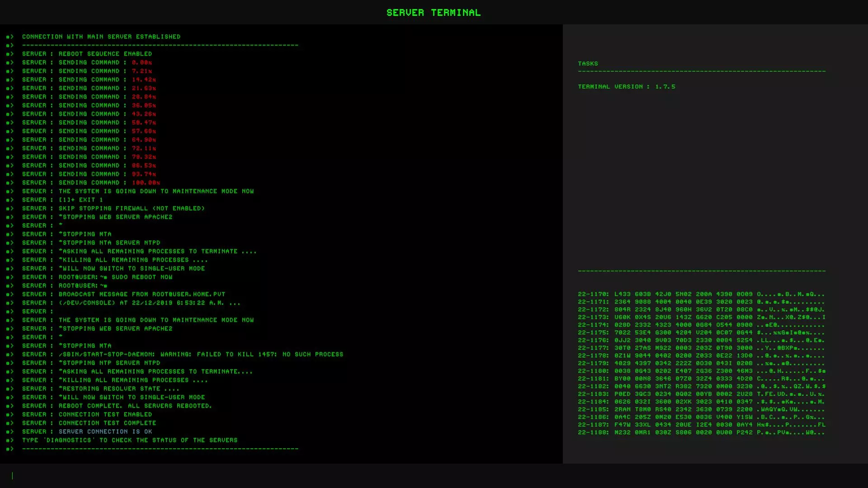Click the TERMINAL VERSION : 1.7.5 line

click(626, 87)
